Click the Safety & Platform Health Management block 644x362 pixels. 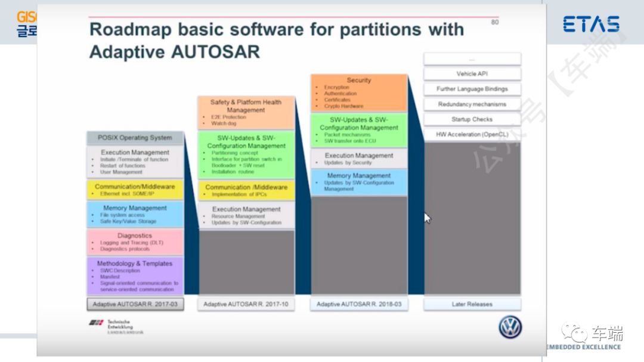tap(246, 113)
